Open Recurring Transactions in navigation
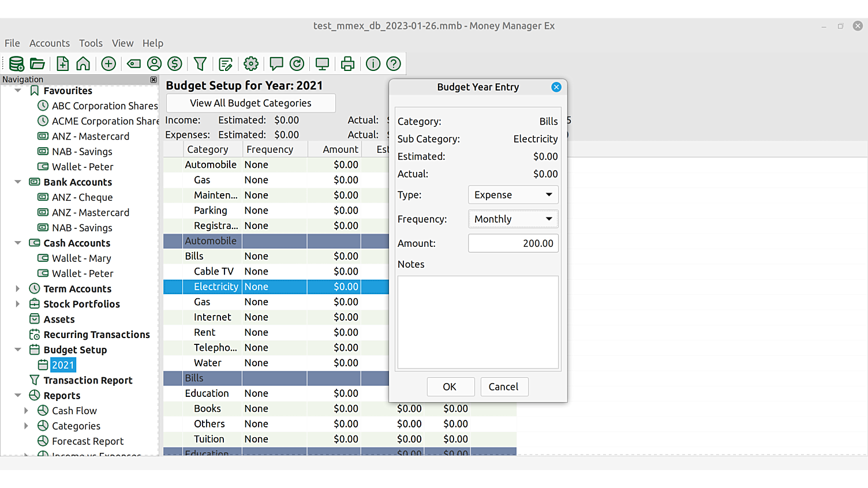Viewport: 868px width, 488px height. click(96, 335)
